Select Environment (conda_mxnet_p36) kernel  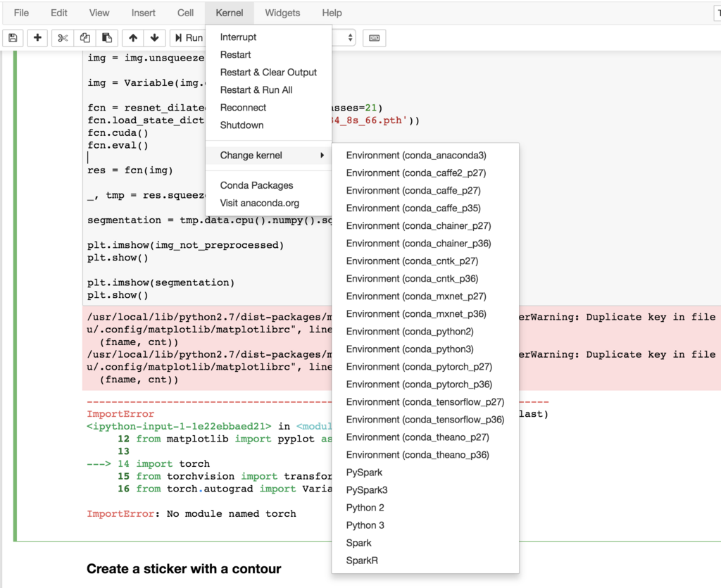[x=425, y=314]
